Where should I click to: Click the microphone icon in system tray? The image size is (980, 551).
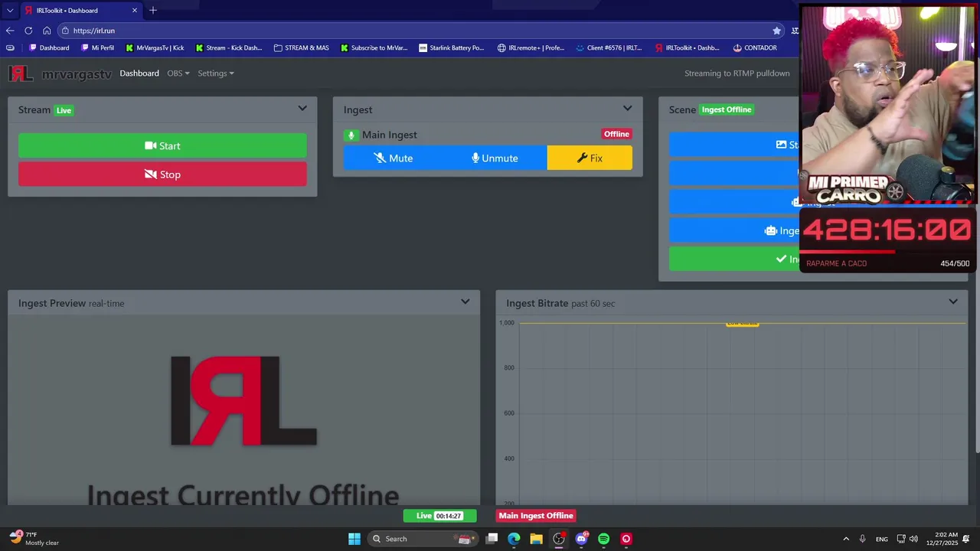pos(862,539)
